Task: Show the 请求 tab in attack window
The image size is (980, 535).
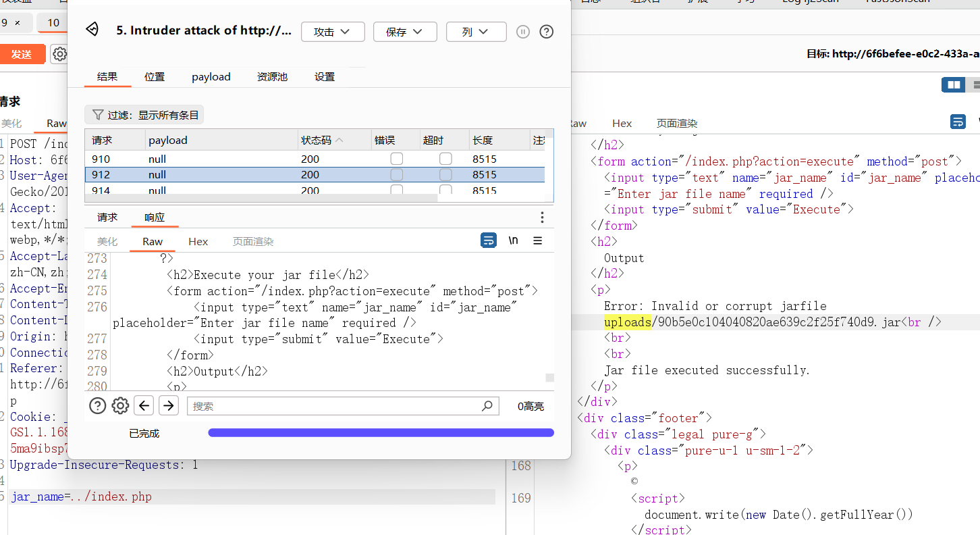Action: click(x=107, y=218)
